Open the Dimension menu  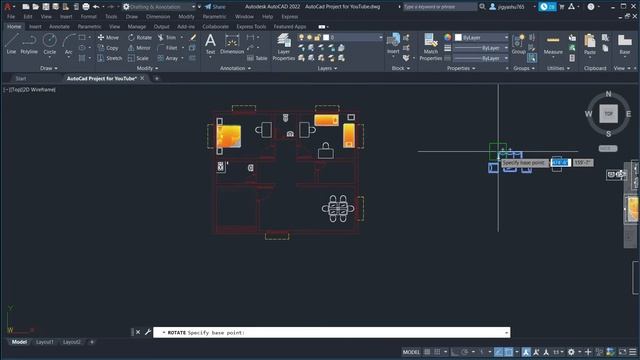pos(158,17)
